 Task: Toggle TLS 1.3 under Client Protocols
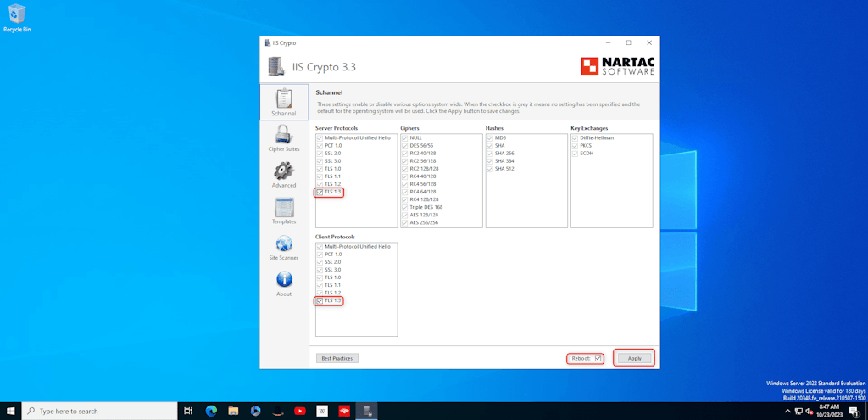click(x=320, y=301)
